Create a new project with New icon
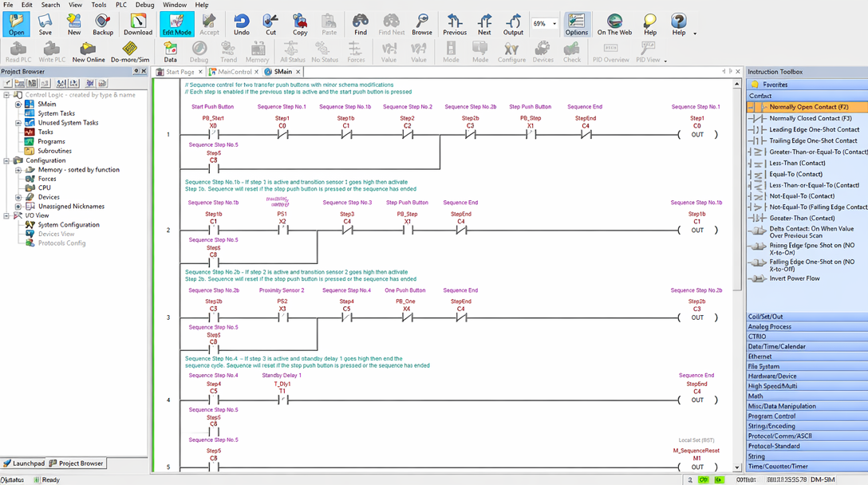The height and width of the screenshot is (485, 868). click(x=73, y=25)
